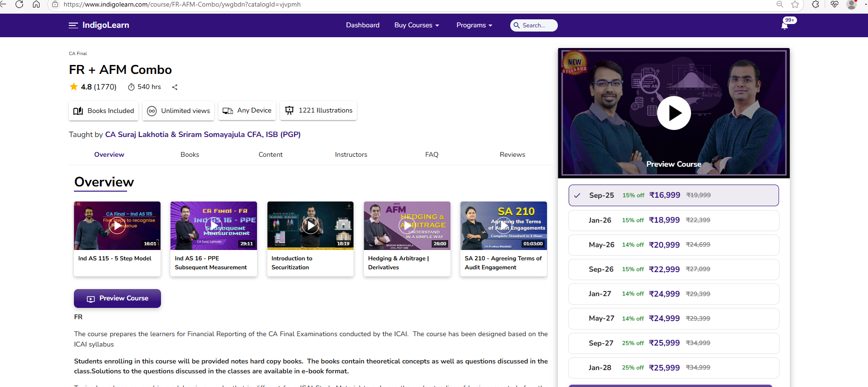
Task: Select the Jan-26 pricing option
Action: pyautogui.click(x=673, y=220)
